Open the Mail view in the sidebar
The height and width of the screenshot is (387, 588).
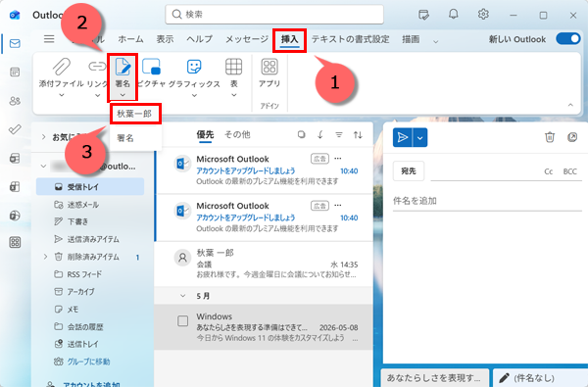[15, 43]
